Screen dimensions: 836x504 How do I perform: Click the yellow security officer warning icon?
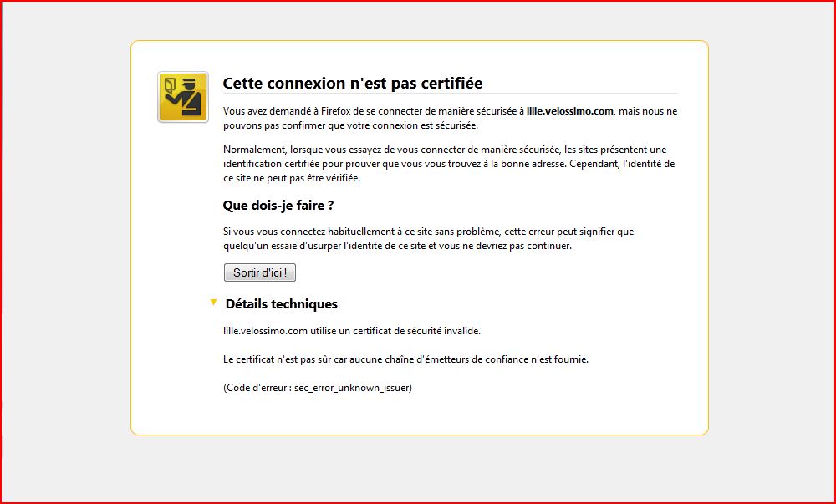coord(183,97)
